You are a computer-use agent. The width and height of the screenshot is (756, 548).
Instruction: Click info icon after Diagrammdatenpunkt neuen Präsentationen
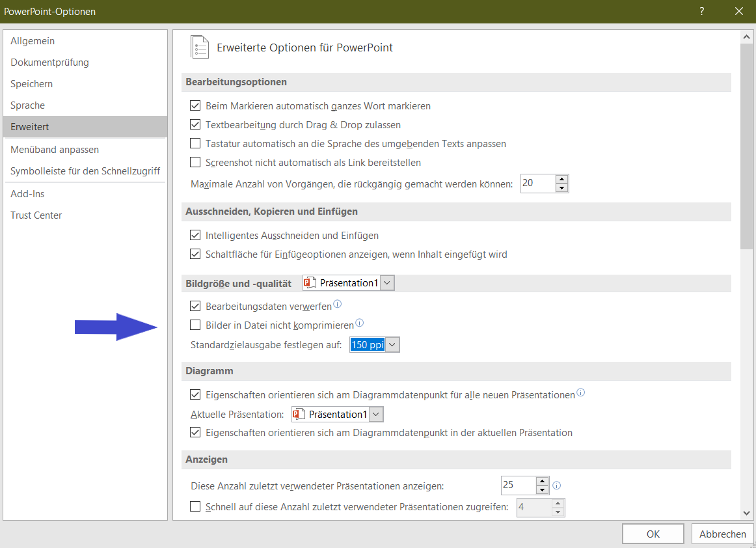coord(581,393)
